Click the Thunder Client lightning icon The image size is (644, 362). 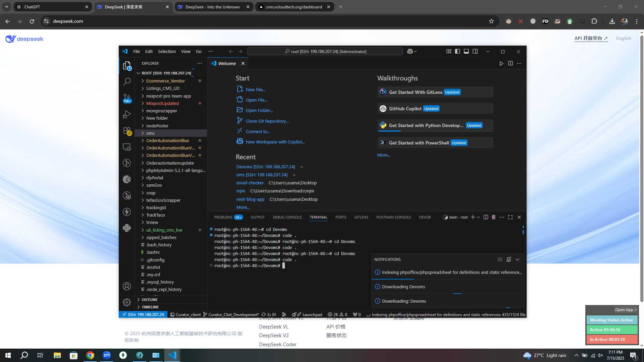[127, 212]
